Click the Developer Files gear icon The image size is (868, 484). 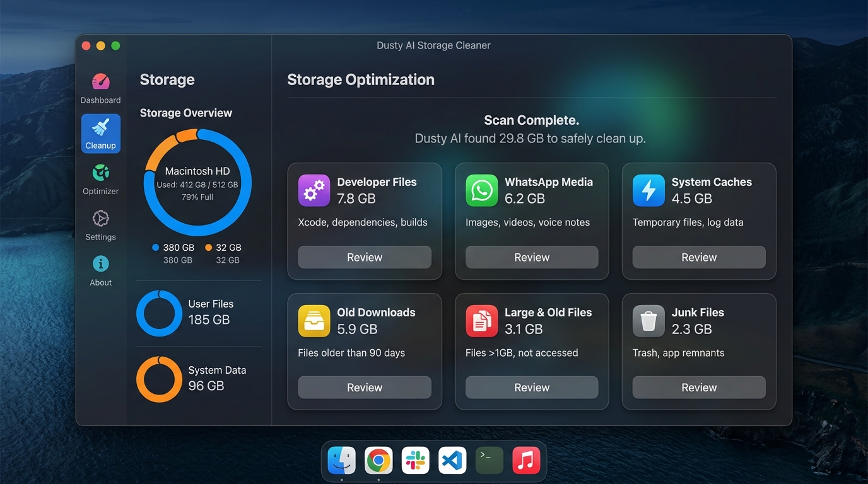point(314,190)
